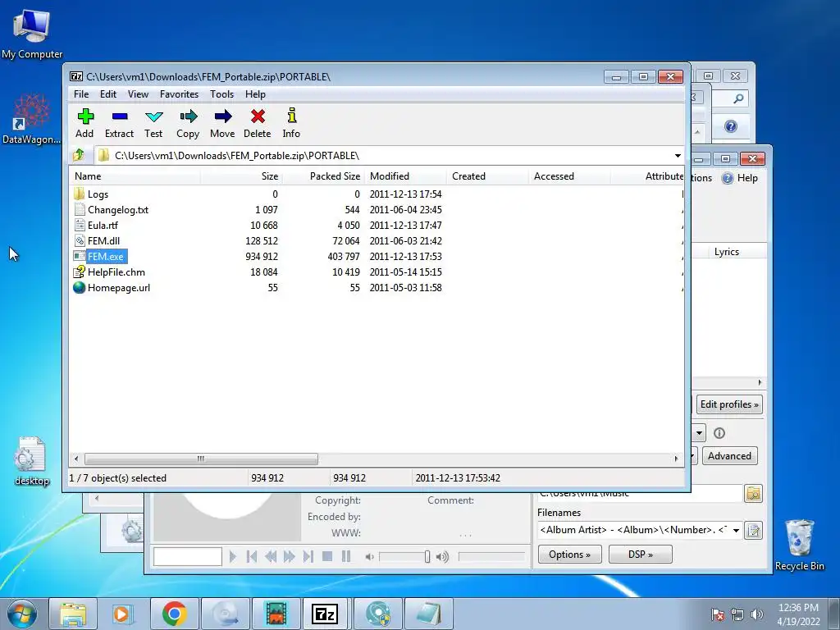Run Test on the archive

pos(153,123)
